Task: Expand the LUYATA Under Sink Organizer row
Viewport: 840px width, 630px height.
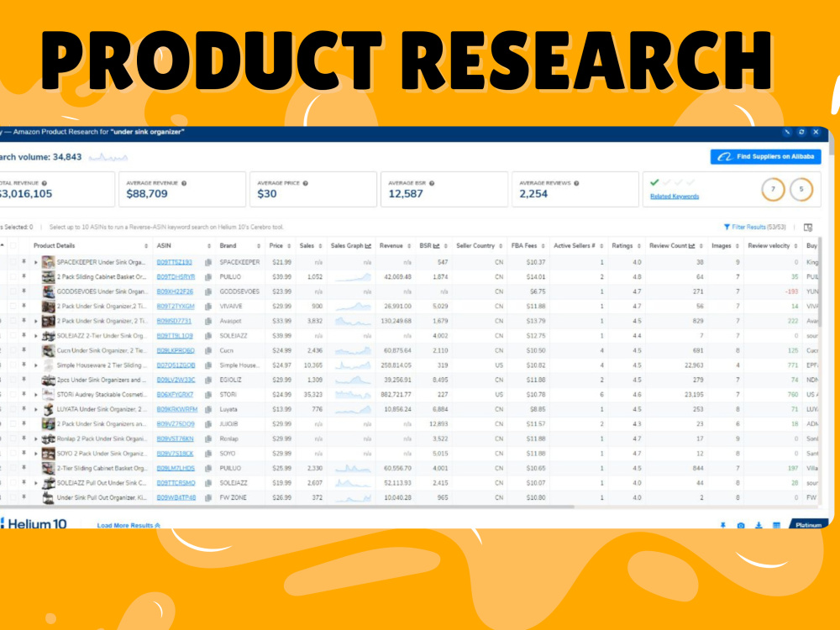Action: pyautogui.click(x=36, y=409)
